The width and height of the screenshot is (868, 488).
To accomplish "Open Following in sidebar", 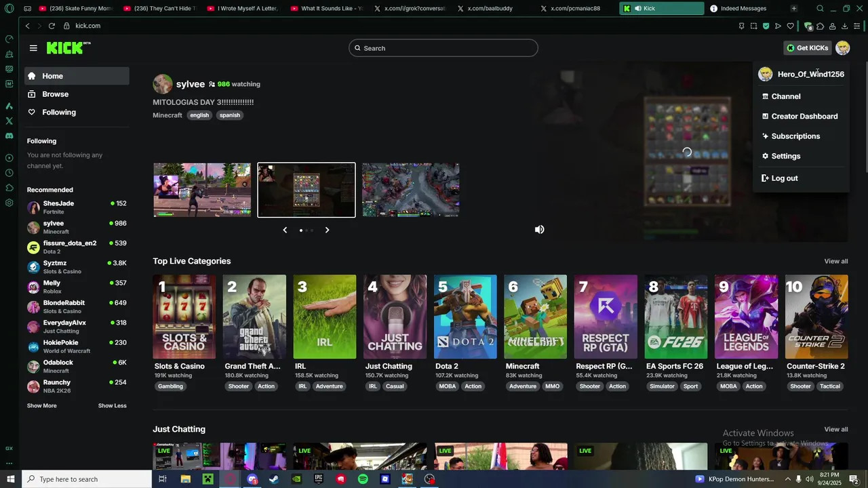I will click(x=77, y=113).
